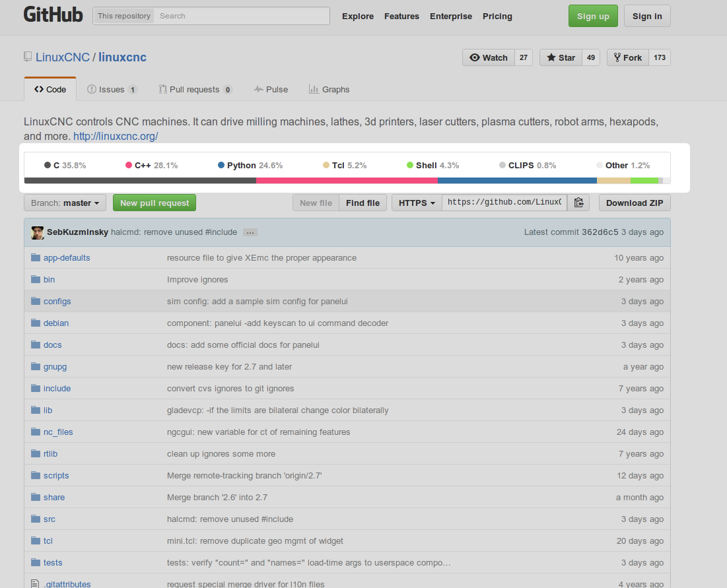727x588 pixels.
Task: Open the nc_files folder link
Action: tap(58, 432)
